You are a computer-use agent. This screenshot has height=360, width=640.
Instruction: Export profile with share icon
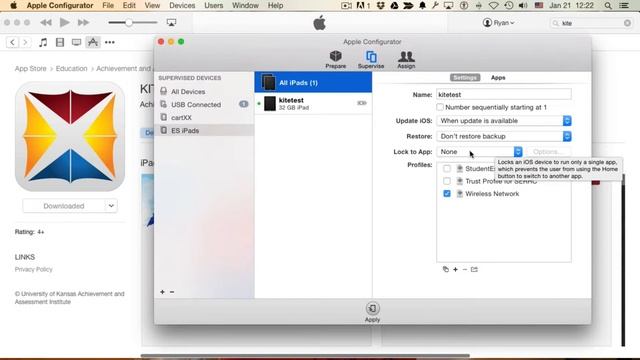(474, 269)
